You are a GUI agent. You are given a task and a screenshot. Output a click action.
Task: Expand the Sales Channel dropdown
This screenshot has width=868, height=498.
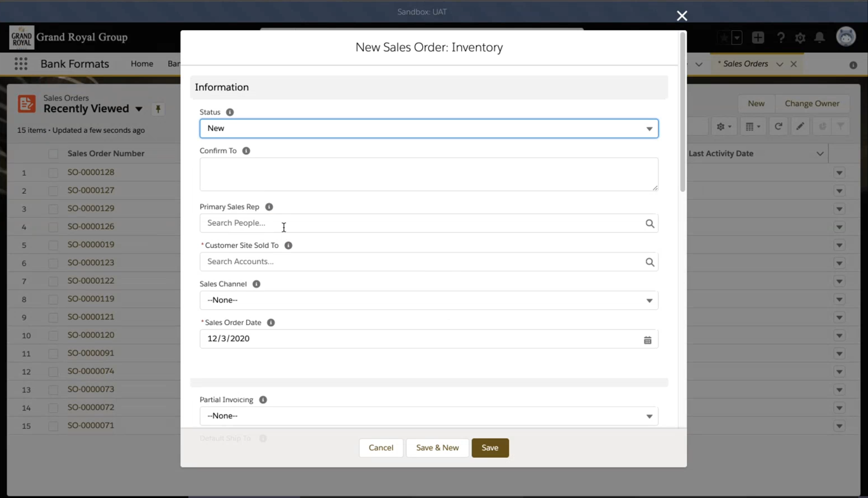tap(428, 300)
